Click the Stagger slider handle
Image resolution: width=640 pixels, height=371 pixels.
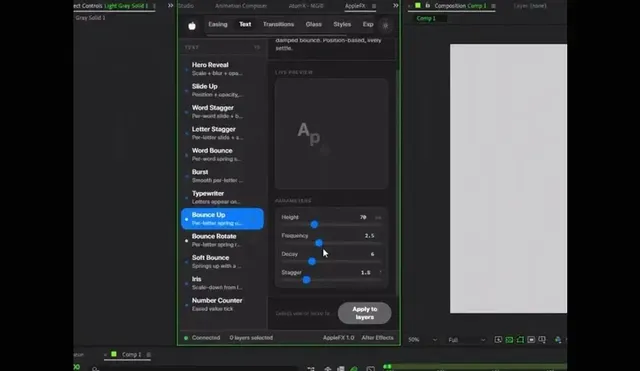point(307,280)
